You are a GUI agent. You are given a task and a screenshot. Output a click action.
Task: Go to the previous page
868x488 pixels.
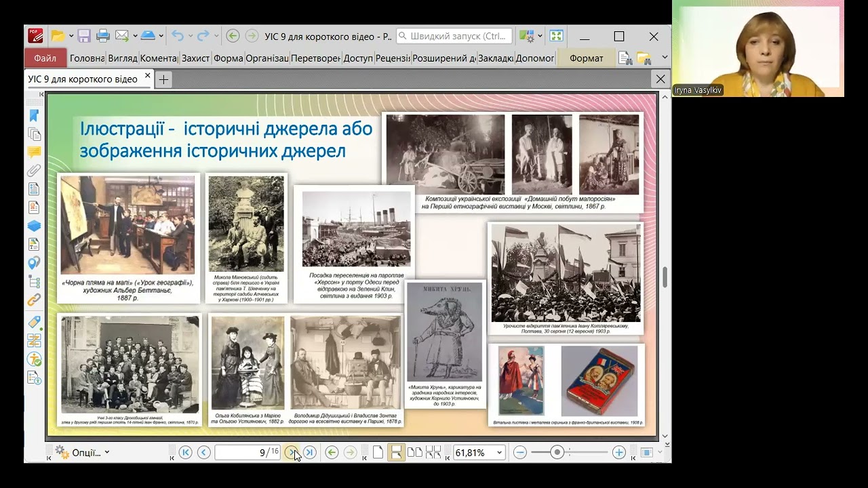point(203,453)
